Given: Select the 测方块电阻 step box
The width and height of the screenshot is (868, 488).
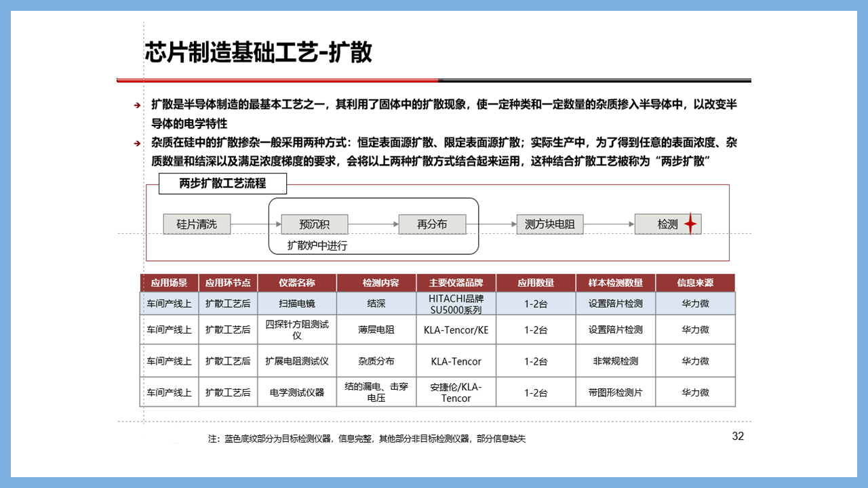Looking at the screenshot, I should tap(549, 224).
